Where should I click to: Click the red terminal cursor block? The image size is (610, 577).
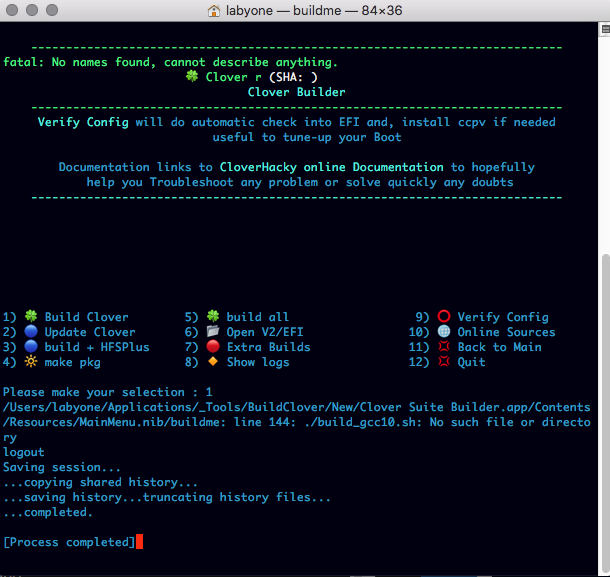point(139,542)
